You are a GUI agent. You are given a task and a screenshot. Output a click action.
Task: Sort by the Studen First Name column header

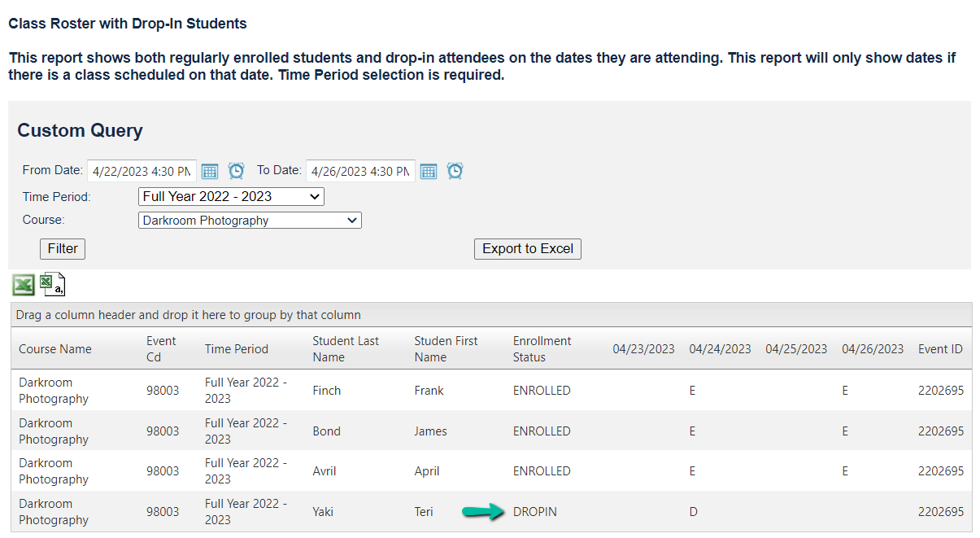click(x=446, y=348)
